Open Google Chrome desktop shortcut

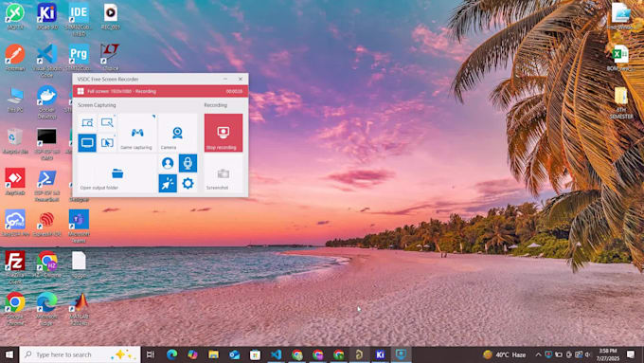(15, 309)
